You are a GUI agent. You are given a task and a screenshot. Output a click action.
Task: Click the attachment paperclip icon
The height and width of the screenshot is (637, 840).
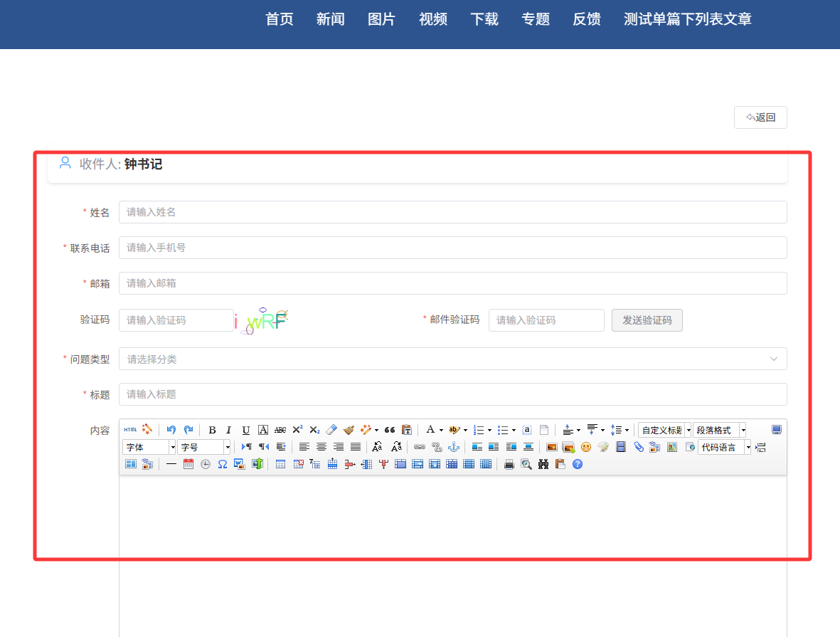(x=639, y=447)
